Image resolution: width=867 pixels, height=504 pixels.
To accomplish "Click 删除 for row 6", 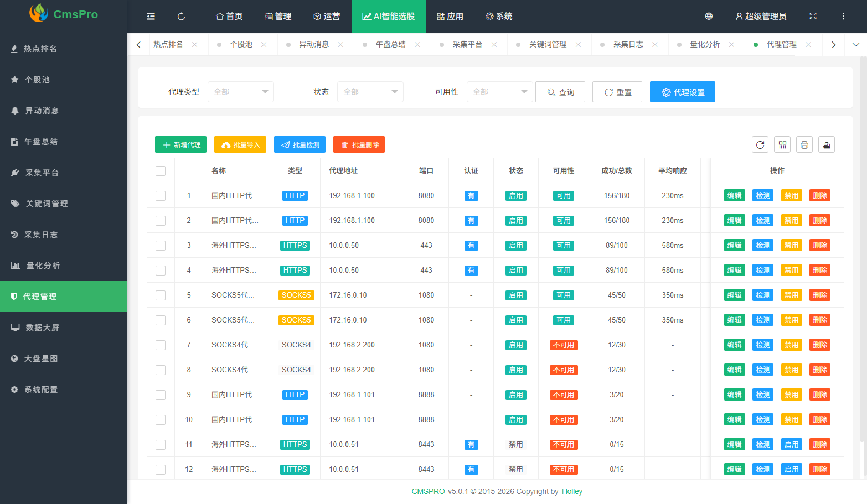I will [820, 320].
